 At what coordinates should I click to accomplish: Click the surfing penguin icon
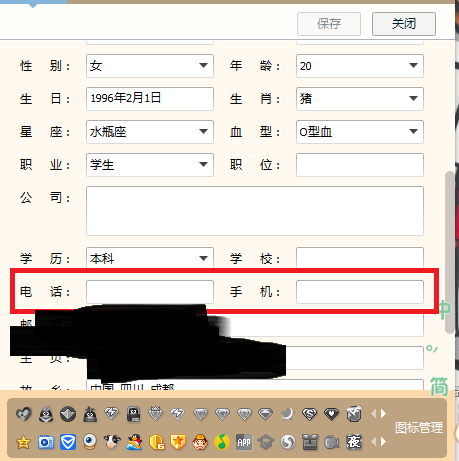click(x=134, y=442)
